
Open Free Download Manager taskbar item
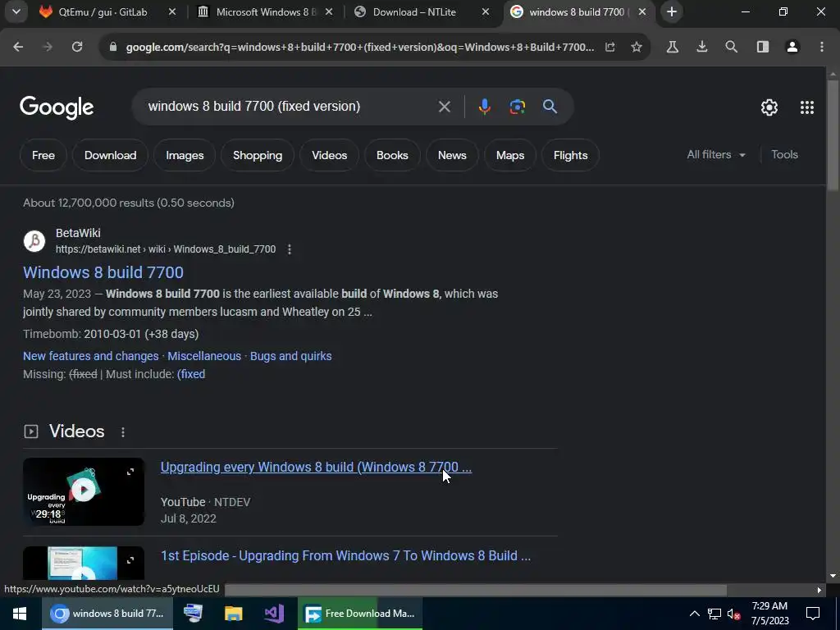(360, 614)
